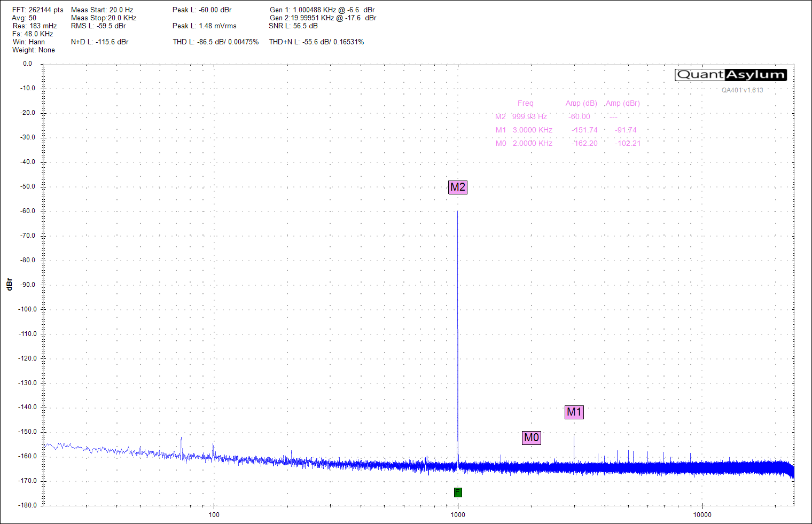Select the Gen 2: 19.99951 KHz readout
Viewport: 812px width, 524px height.
click(323, 18)
